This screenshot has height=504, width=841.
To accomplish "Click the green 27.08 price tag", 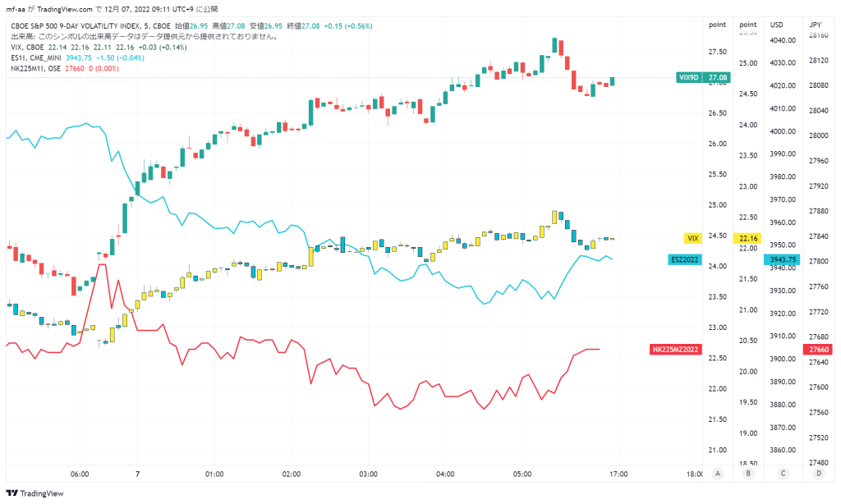I will coord(717,78).
